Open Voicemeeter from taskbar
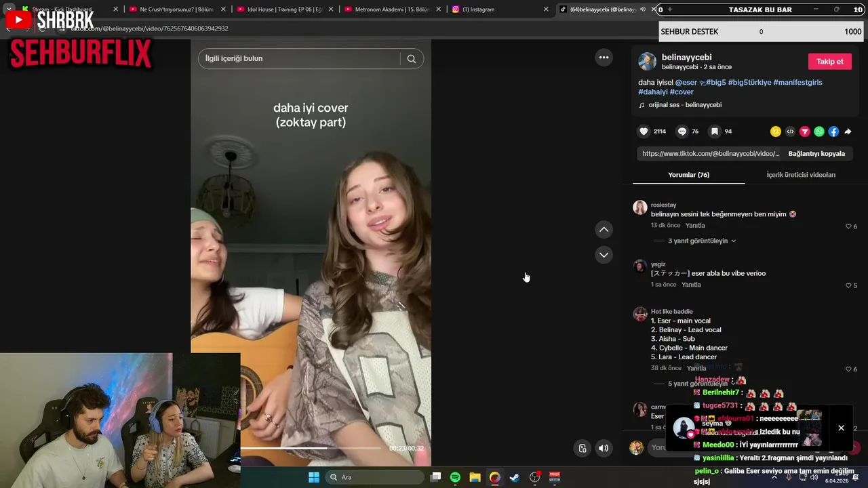The height and width of the screenshot is (488, 868). point(555,477)
